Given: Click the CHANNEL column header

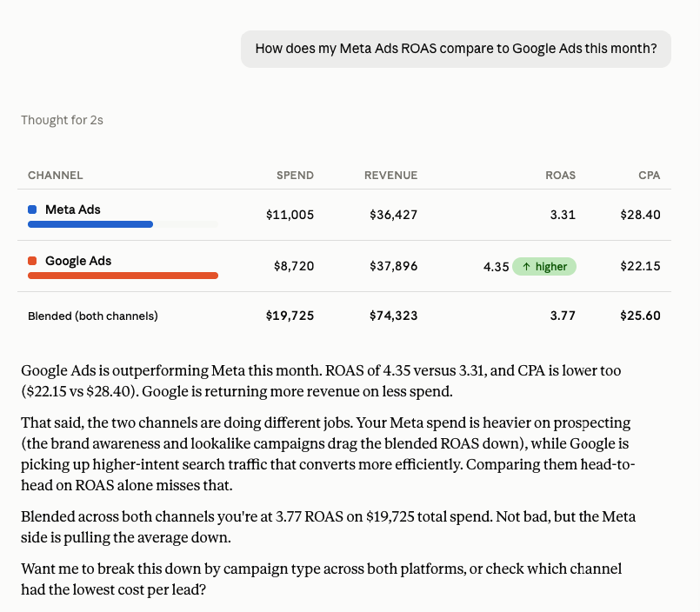Looking at the screenshot, I should (56, 175).
